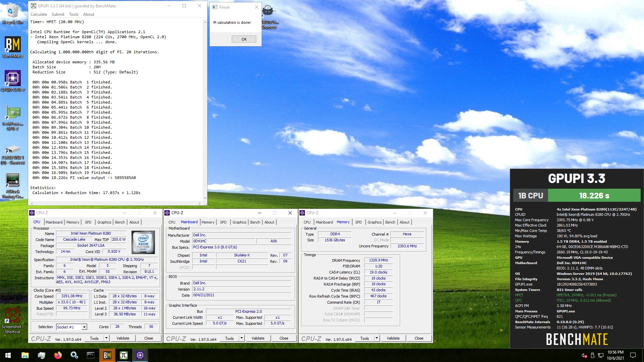
Task: Click the Specification field in CPU-Z
Action: point(107,260)
